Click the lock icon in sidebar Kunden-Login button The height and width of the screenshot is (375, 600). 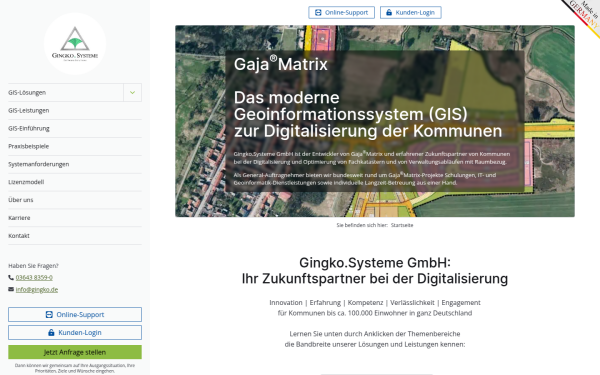pos(51,333)
